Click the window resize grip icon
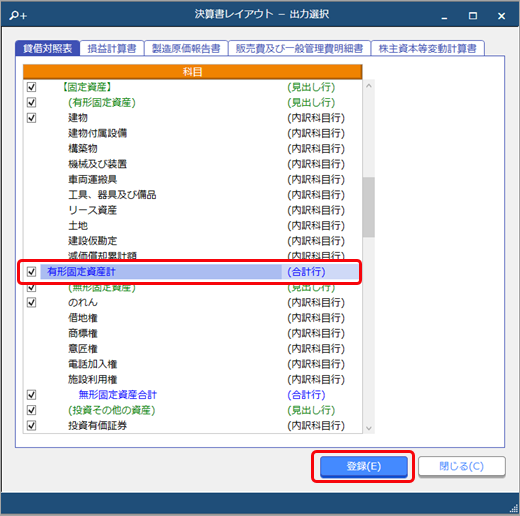The image size is (520, 516). click(x=514, y=508)
